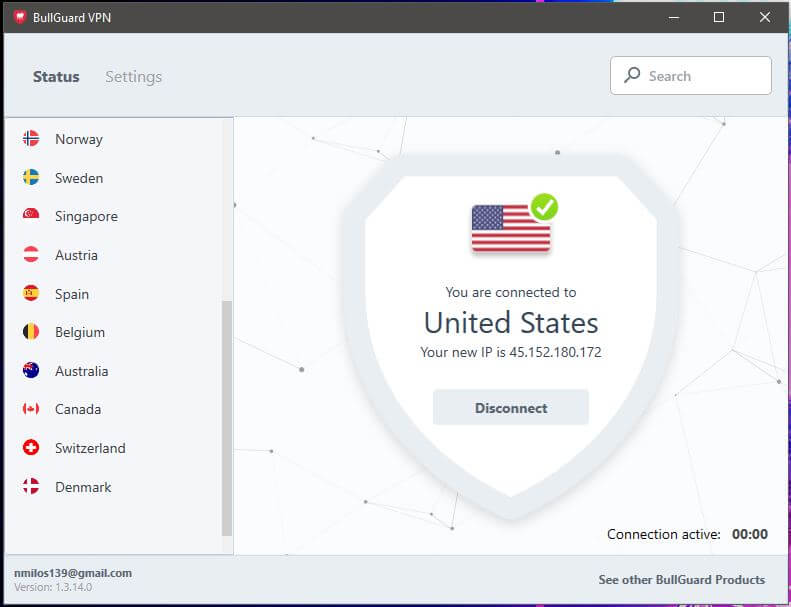
Task: Click the Disconnect button
Action: tap(511, 407)
